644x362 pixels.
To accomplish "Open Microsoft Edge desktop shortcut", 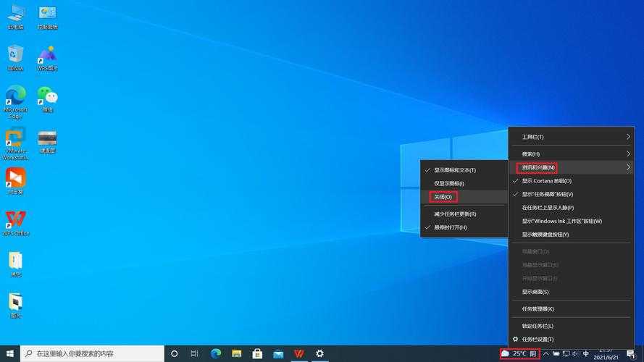I will (15, 96).
